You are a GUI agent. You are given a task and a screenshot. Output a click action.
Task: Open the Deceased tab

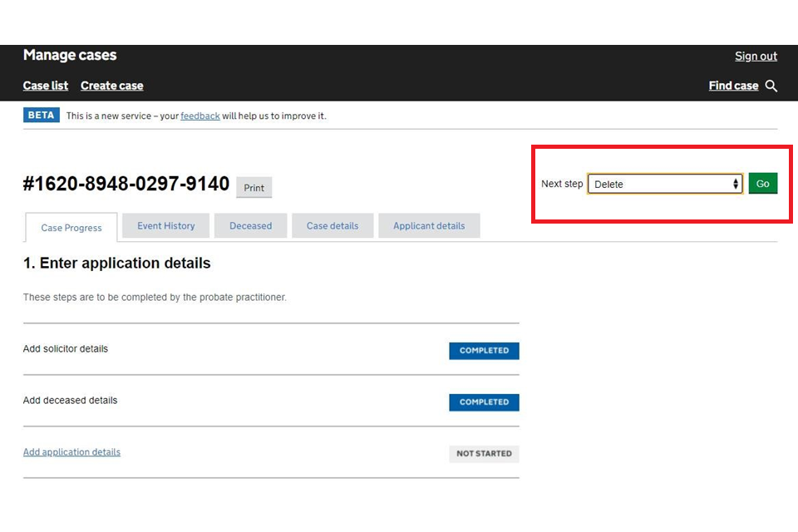250,225
